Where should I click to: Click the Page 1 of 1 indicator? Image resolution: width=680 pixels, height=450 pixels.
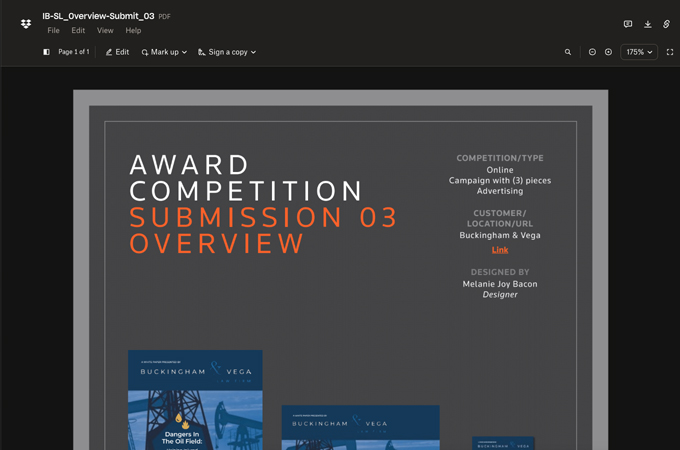click(74, 52)
